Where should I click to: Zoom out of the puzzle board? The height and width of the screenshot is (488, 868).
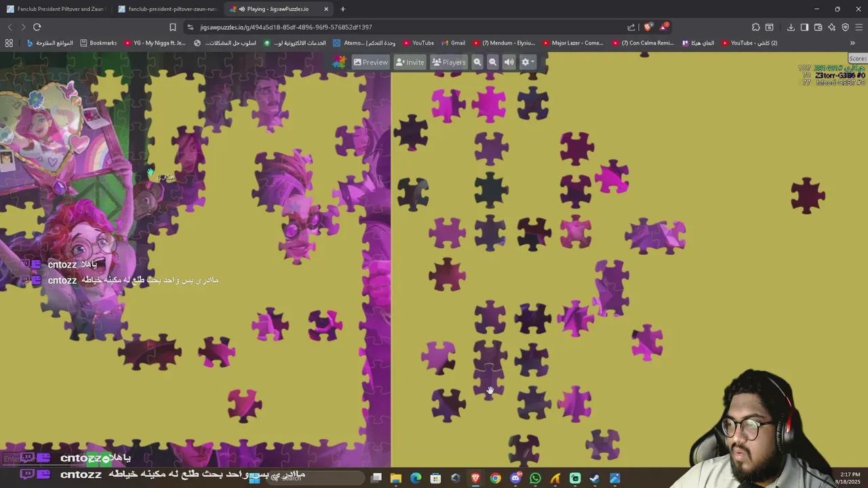pyautogui.click(x=493, y=62)
